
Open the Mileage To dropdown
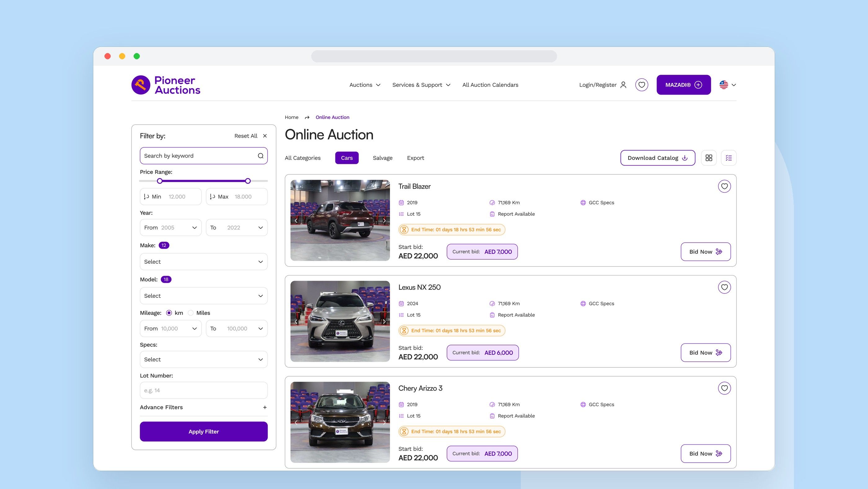tap(237, 329)
